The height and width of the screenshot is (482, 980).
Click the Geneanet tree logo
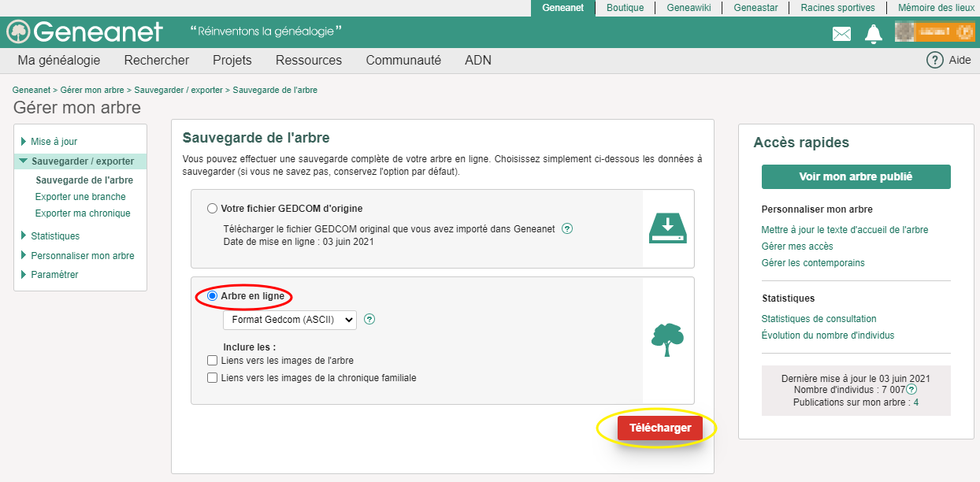click(x=18, y=32)
